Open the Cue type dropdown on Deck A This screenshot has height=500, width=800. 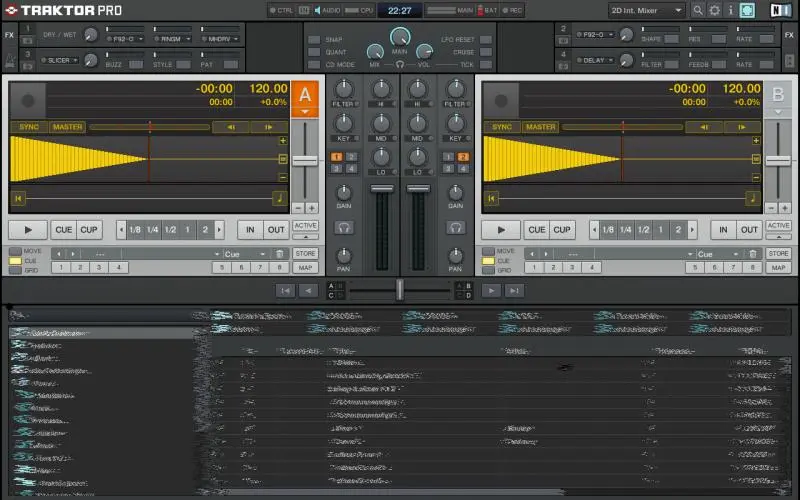point(246,254)
